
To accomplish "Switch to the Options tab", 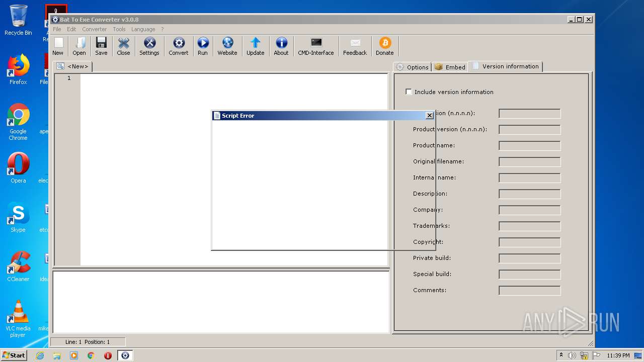I will (x=412, y=67).
